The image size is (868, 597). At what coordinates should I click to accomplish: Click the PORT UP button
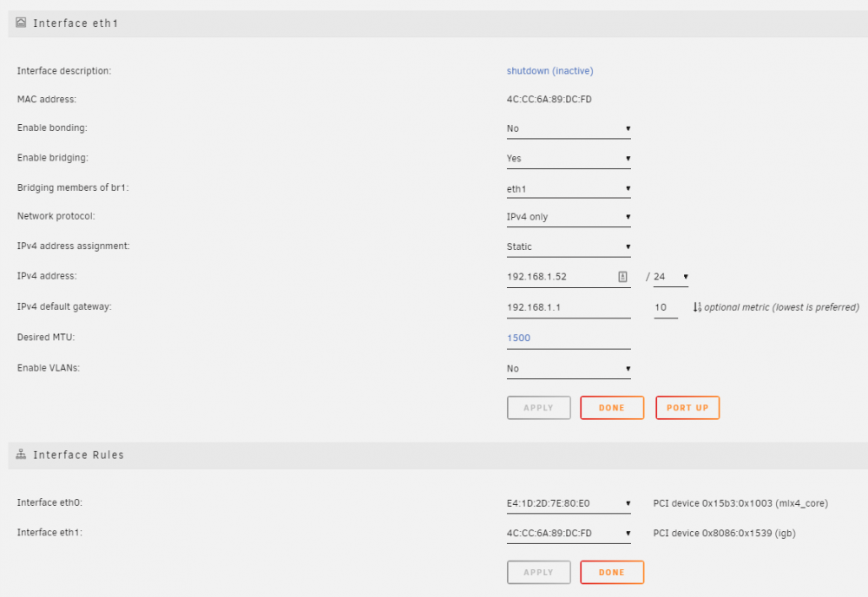pyautogui.click(x=687, y=408)
